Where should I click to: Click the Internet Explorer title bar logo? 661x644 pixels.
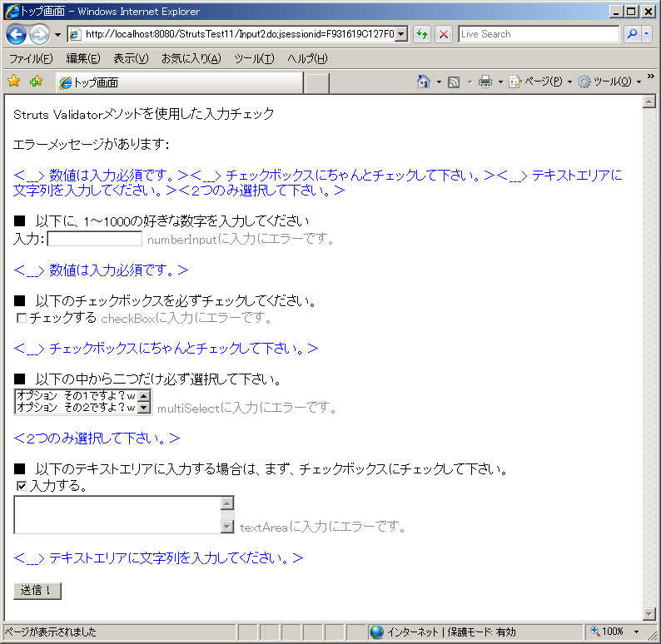point(12,12)
